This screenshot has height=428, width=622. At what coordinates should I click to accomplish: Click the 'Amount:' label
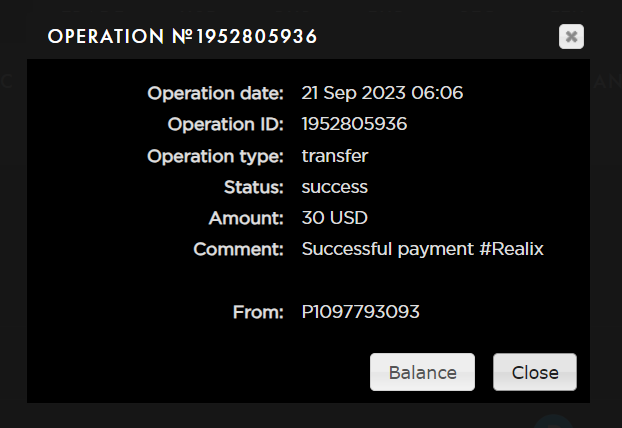point(246,218)
